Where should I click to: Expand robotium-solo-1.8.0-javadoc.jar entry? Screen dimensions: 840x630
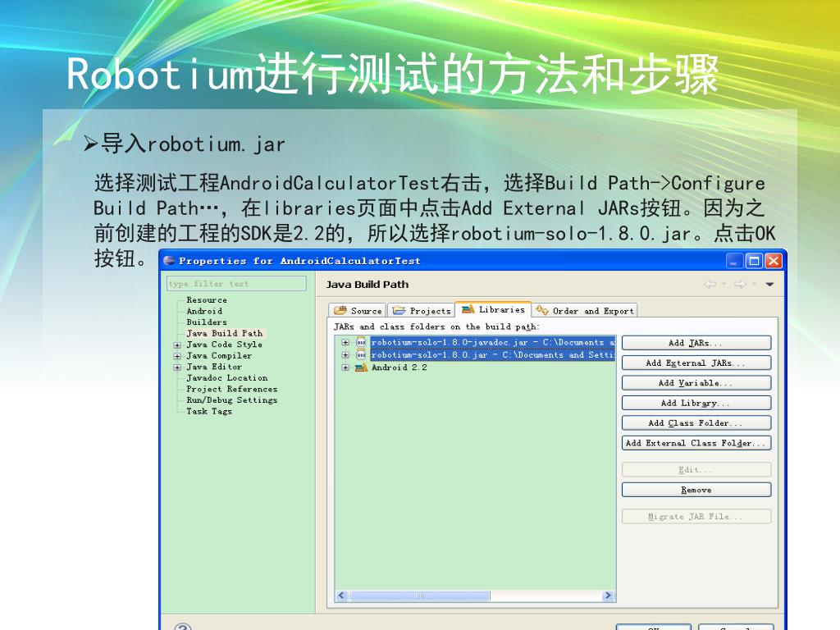coord(345,342)
